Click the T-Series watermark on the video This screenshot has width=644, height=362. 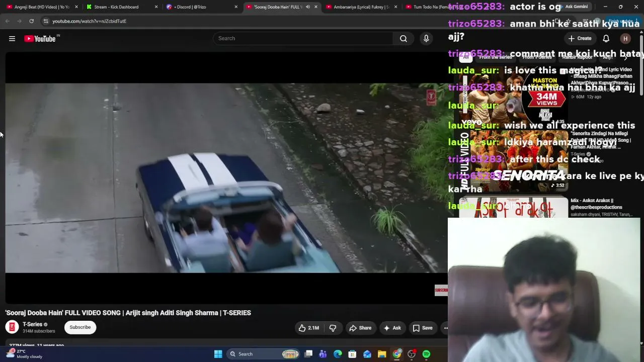(431, 98)
